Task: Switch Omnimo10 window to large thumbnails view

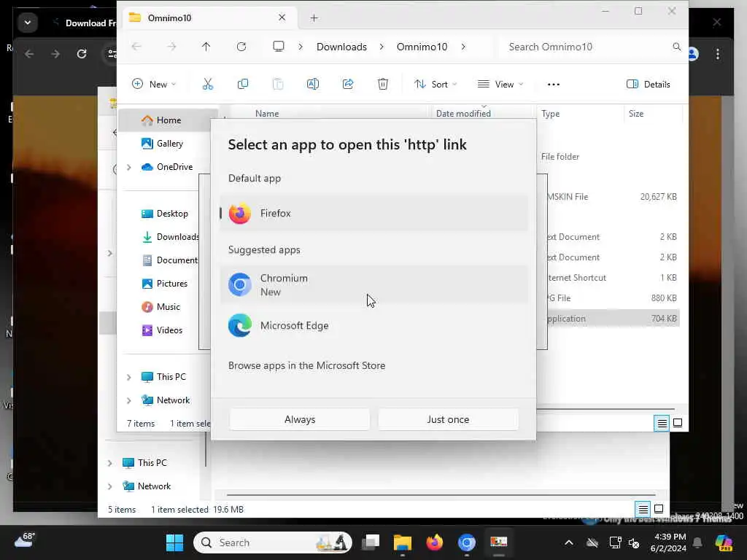Action: tap(678, 423)
